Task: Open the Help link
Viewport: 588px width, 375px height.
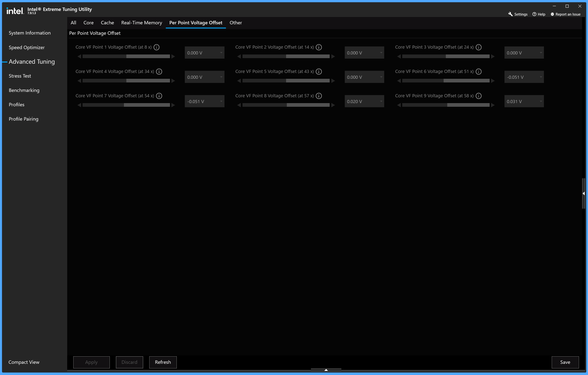Action: tap(539, 14)
